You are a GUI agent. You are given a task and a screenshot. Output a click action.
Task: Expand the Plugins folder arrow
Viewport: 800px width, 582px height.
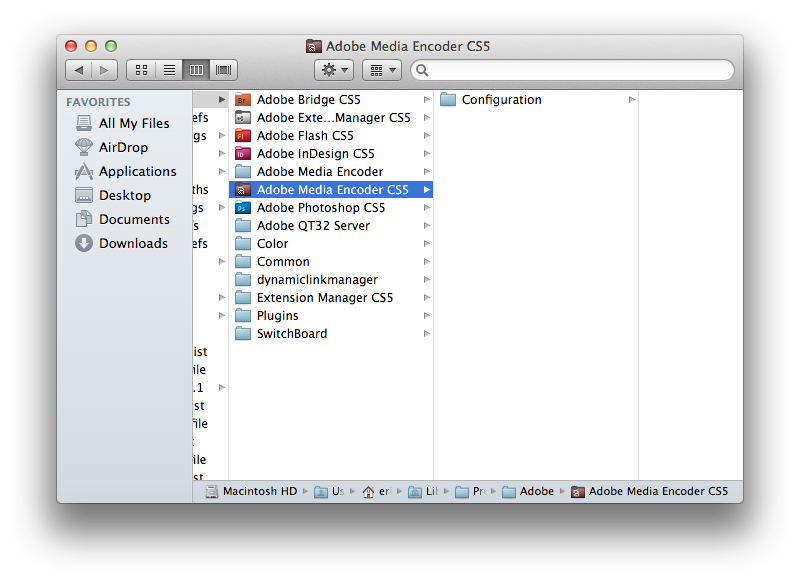(x=427, y=316)
